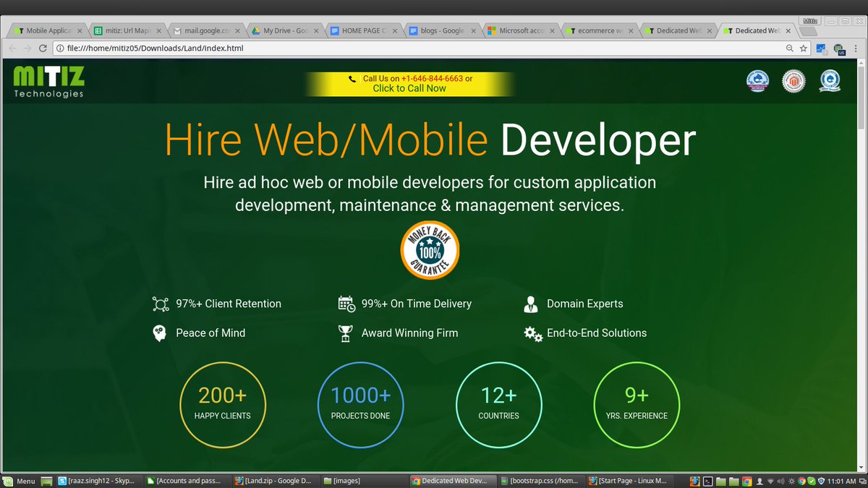868x488 pixels.
Task: Click the gears icon beside End-to-End Solutions
Action: point(533,333)
